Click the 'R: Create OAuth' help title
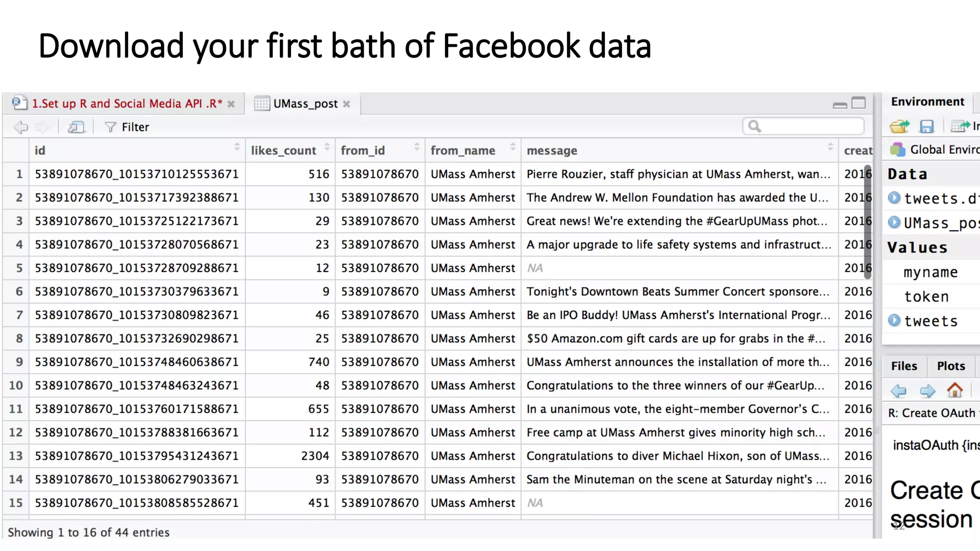This screenshot has width=980, height=551. [x=933, y=413]
